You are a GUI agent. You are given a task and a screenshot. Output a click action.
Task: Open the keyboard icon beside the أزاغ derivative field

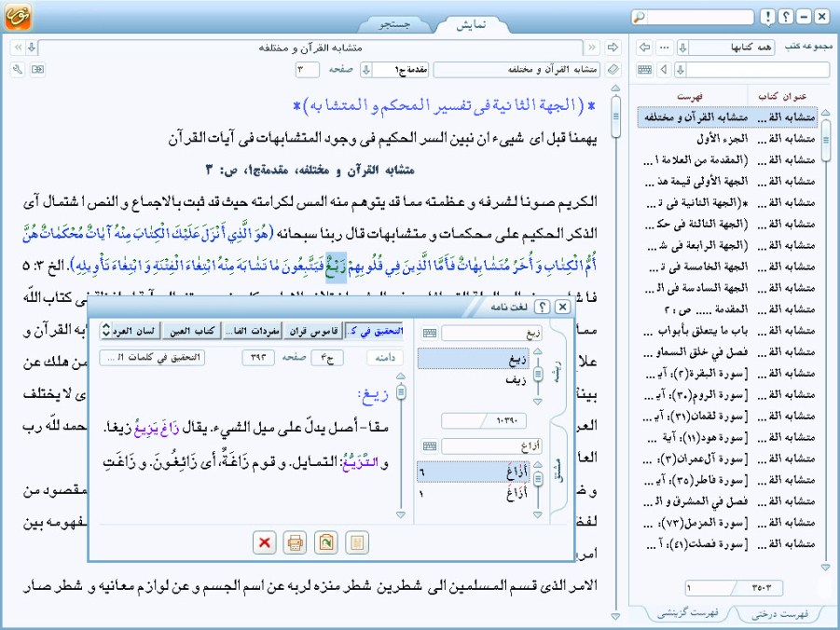[430, 445]
